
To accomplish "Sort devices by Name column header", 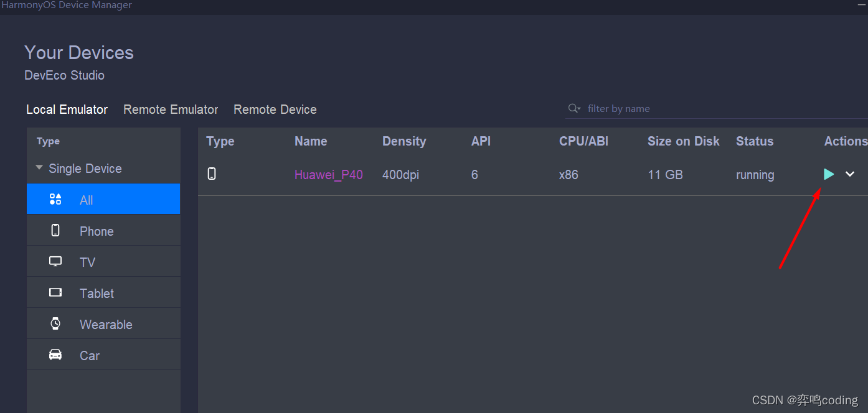I will [311, 141].
